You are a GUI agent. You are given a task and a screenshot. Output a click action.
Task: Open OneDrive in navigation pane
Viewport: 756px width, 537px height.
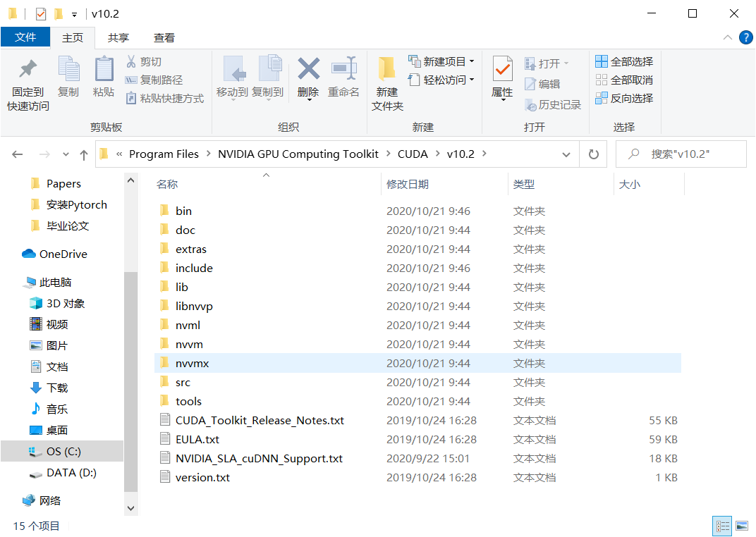pyautogui.click(x=54, y=254)
